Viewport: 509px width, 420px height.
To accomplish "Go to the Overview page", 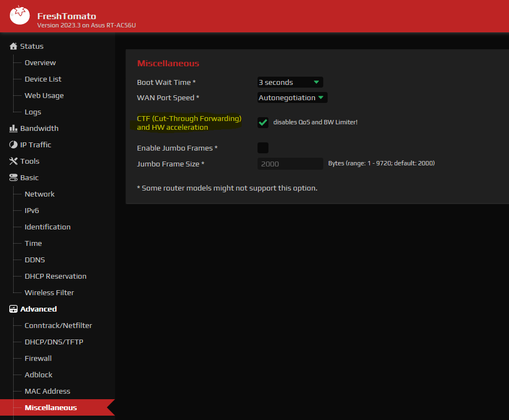I will [40, 62].
